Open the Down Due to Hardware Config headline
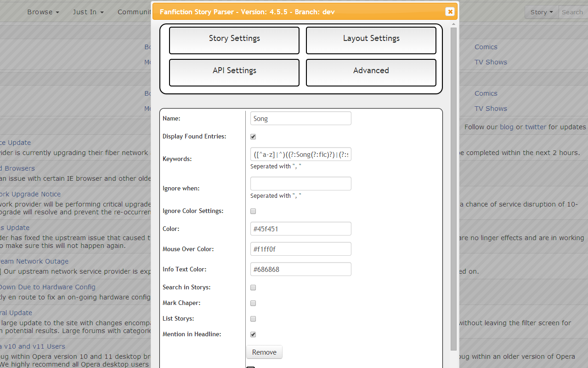Viewport: 588px width, 368px height. [x=47, y=287]
